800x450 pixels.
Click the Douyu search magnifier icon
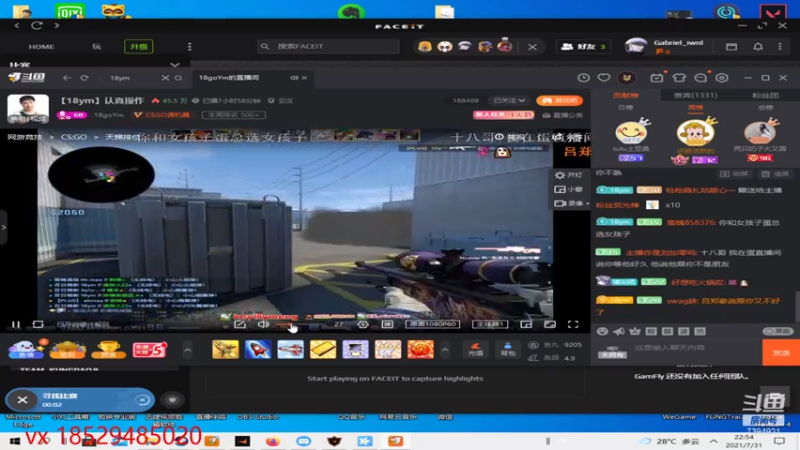point(178,78)
